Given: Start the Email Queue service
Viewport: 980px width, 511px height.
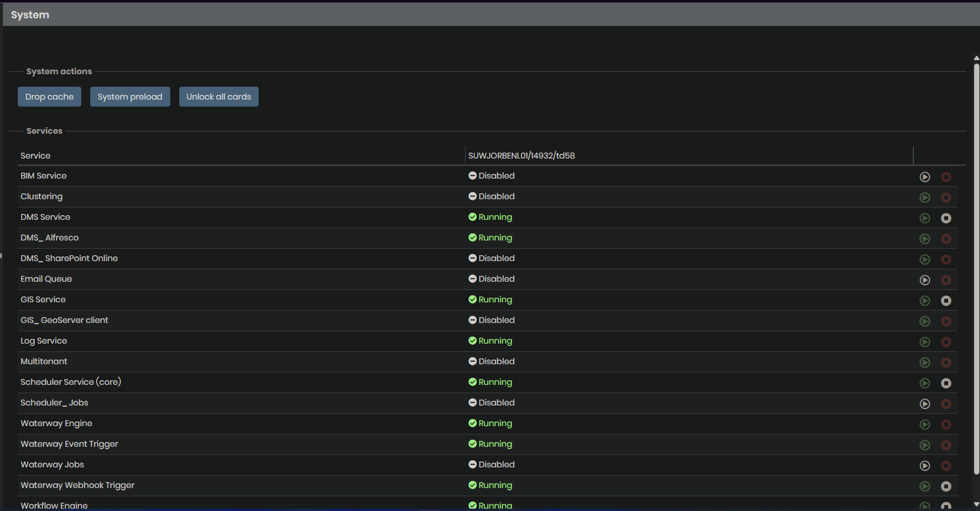Looking at the screenshot, I should 925,280.
